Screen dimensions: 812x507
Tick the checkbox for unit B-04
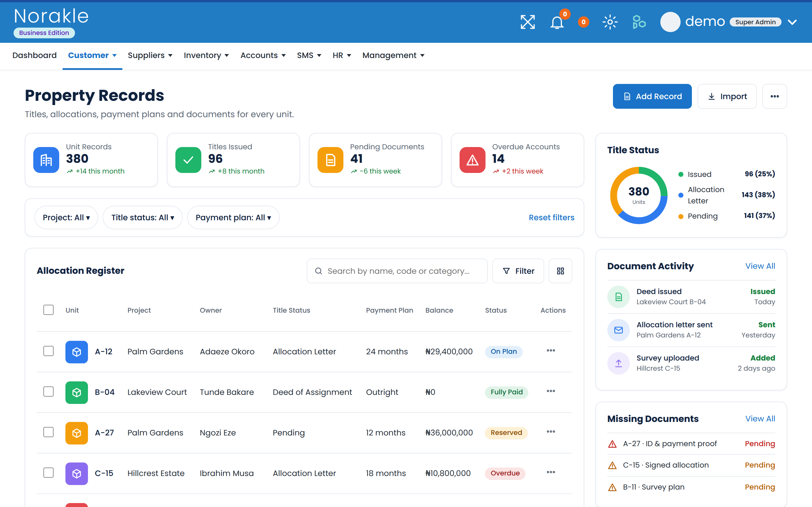[x=49, y=392]
